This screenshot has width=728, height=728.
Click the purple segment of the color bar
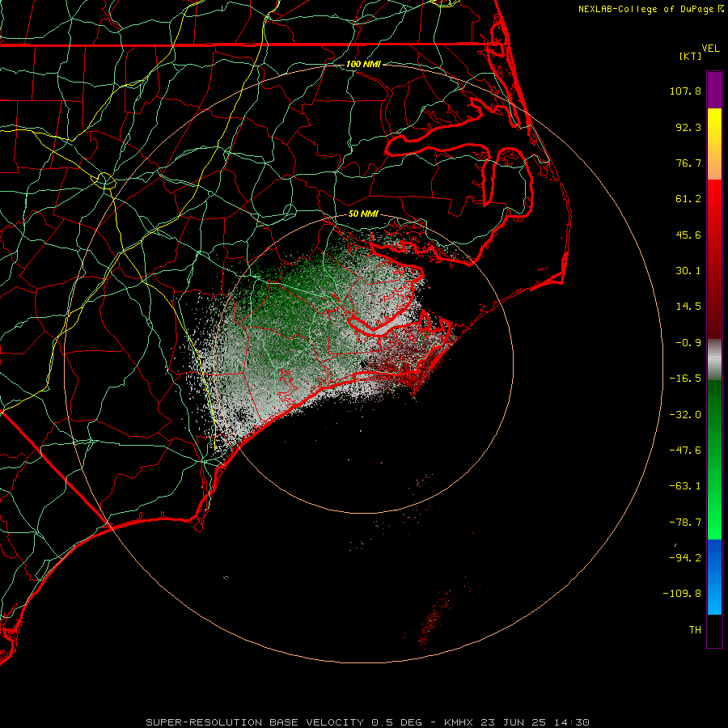click(x=714, y=90)
